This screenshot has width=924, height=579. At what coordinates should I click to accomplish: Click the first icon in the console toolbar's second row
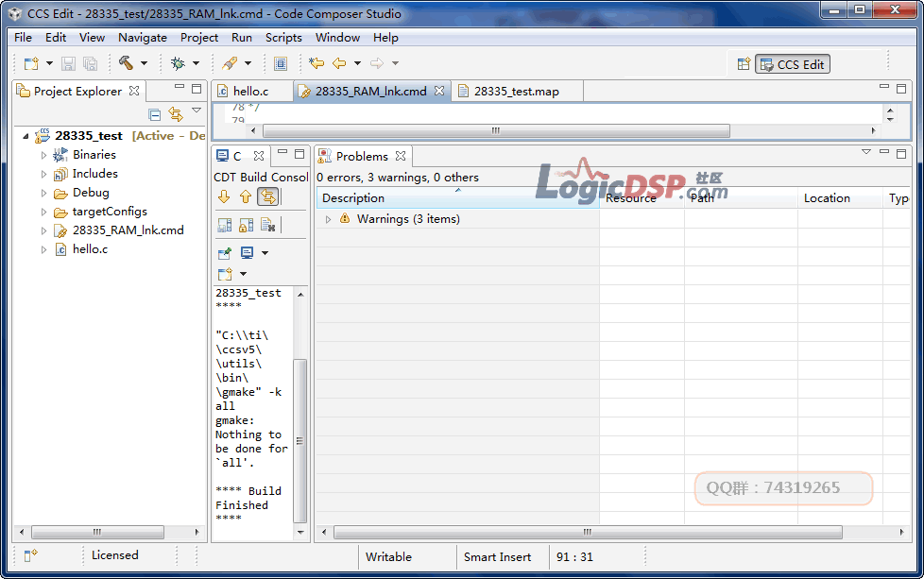(225, 225)
